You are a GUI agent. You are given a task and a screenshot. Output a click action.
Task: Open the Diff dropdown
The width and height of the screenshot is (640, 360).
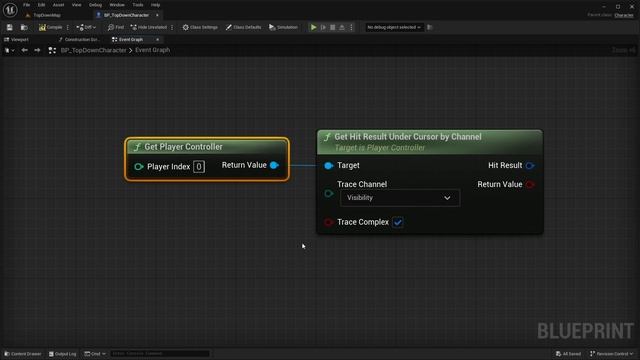click(86, 27)
